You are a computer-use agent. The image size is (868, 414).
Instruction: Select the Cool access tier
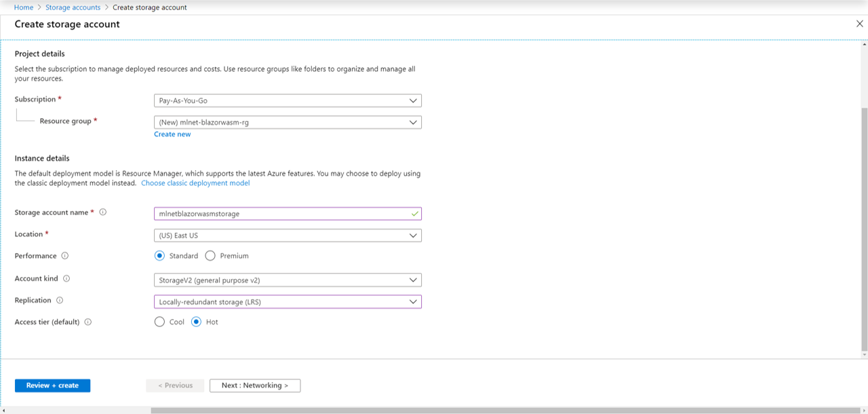160,322
